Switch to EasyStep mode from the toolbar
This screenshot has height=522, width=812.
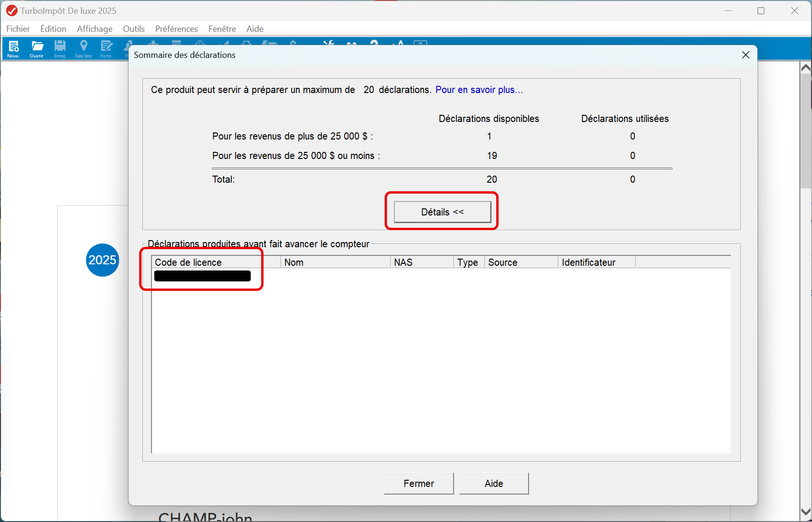pos(84,49)
